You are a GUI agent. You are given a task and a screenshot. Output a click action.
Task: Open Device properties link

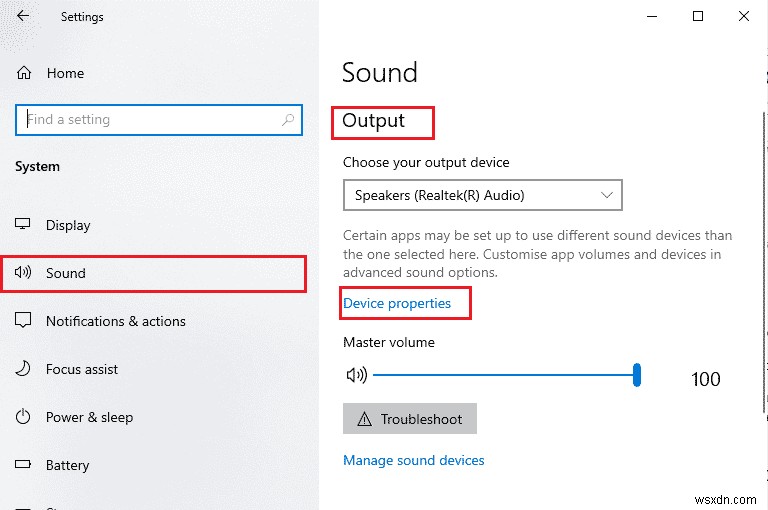coord(397,303)
